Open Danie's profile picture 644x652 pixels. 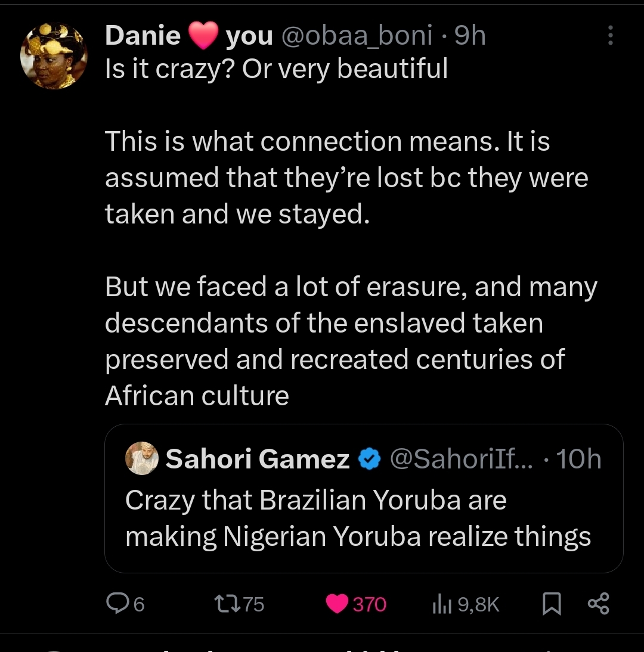54,55
